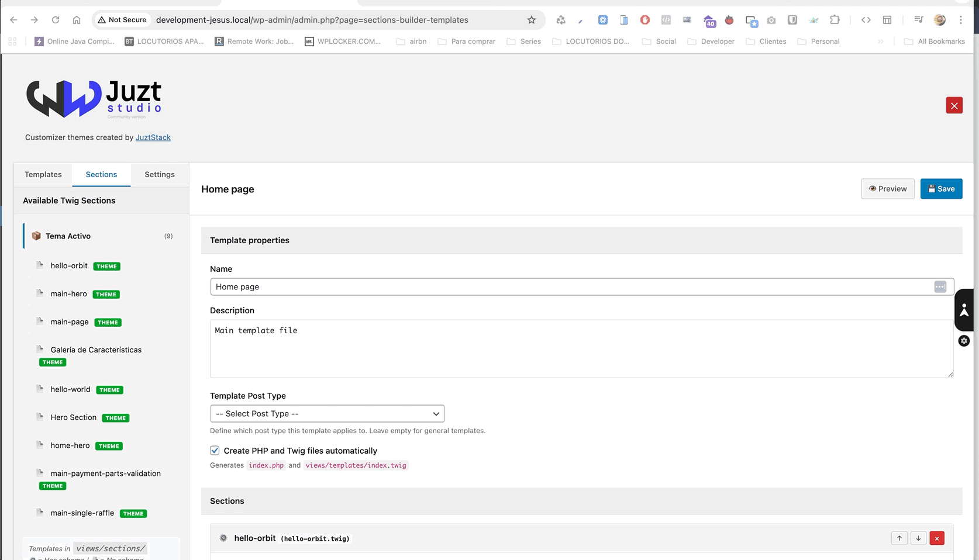Screen dimensions: 979x560
Task: Follow the JuztStack link
Action: click(153, 137)
